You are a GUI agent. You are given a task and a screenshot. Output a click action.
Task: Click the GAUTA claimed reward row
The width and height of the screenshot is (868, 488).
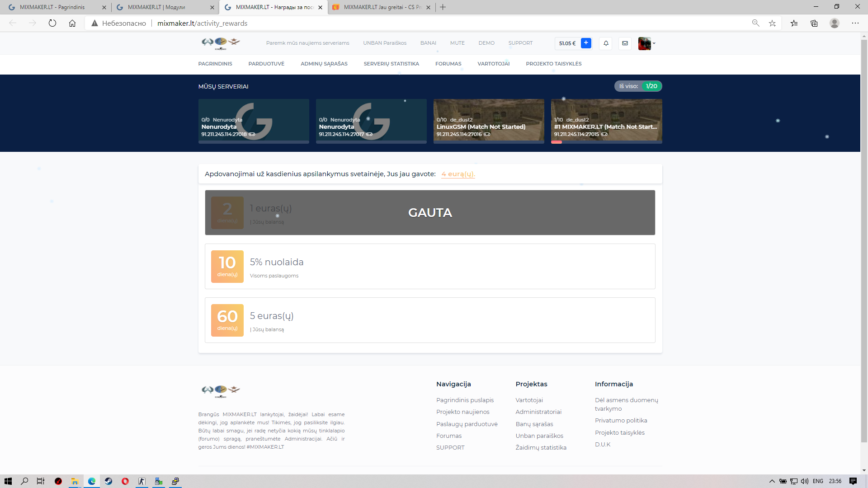click(430, 213)
